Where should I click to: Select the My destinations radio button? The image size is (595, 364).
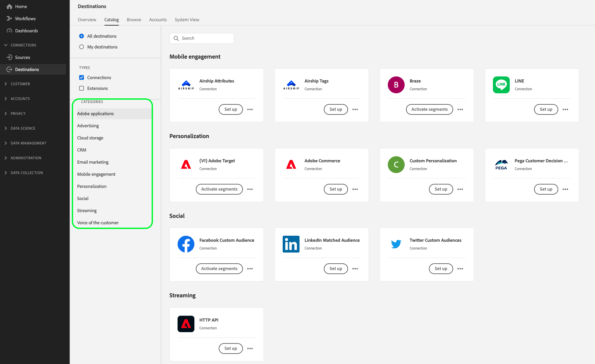pos(82,47)
